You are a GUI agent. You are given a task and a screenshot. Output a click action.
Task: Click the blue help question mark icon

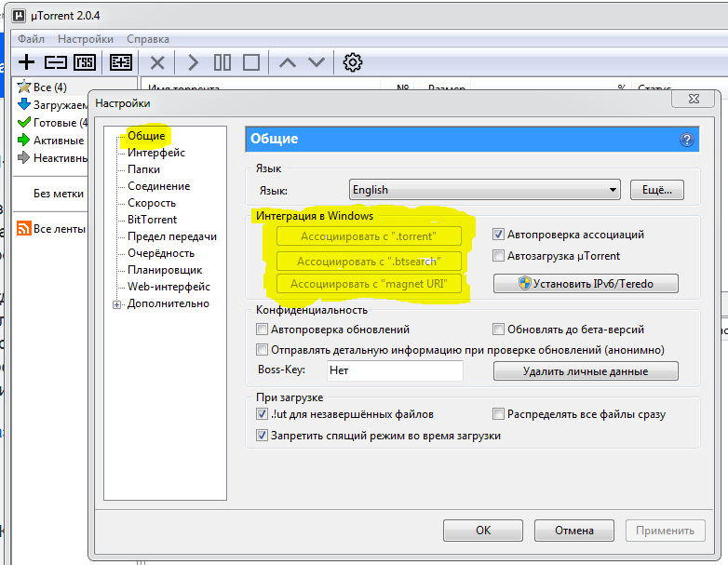click(687, 140)
